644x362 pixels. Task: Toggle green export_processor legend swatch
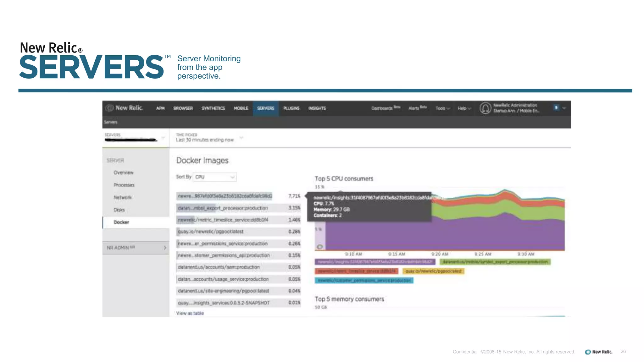[495, 262]
